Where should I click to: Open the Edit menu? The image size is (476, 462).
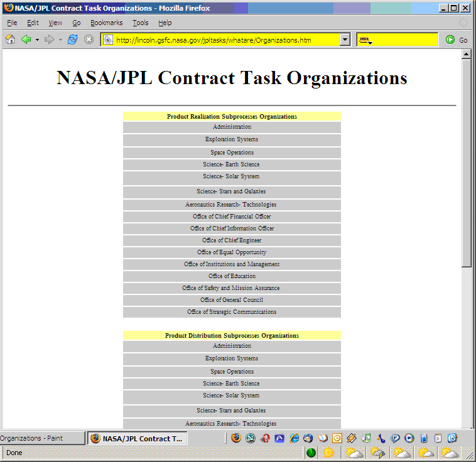[33, 23]
